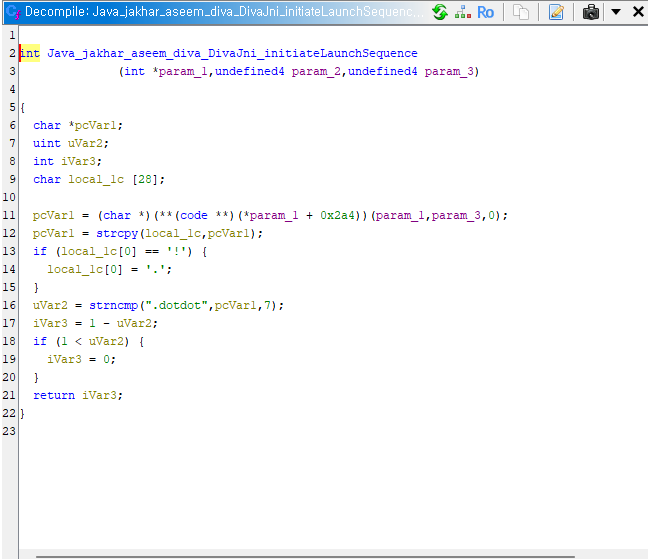
Task: Click the blue "Ro" toolbar icon
Action: 485,12
